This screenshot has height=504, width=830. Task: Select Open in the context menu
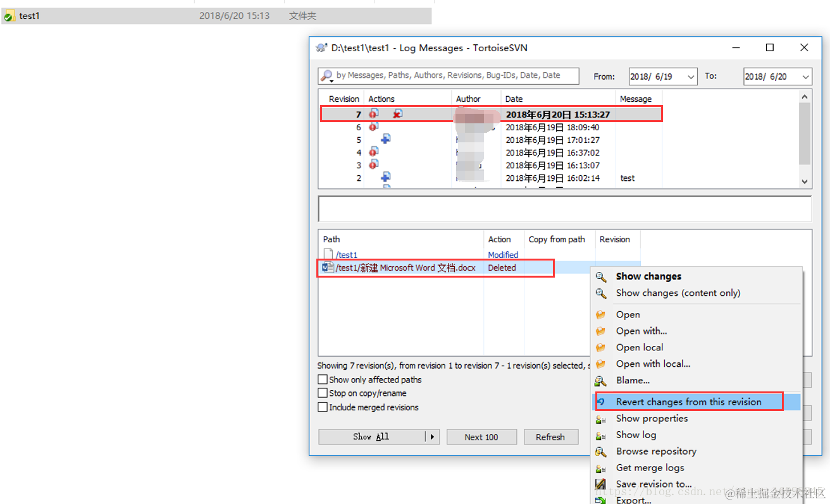click(628, 314)
